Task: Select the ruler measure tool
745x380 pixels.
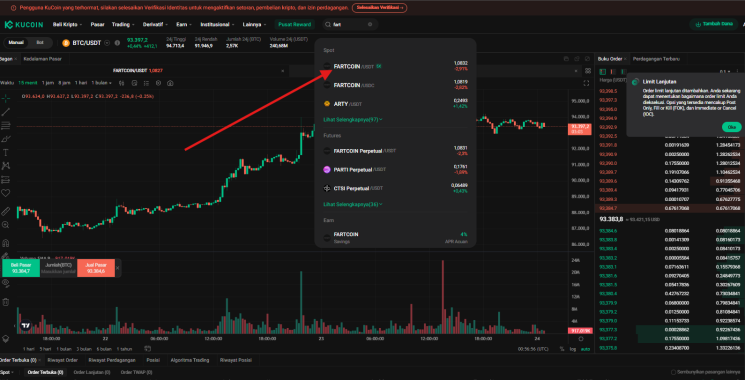Action: [x=6, y=211]
